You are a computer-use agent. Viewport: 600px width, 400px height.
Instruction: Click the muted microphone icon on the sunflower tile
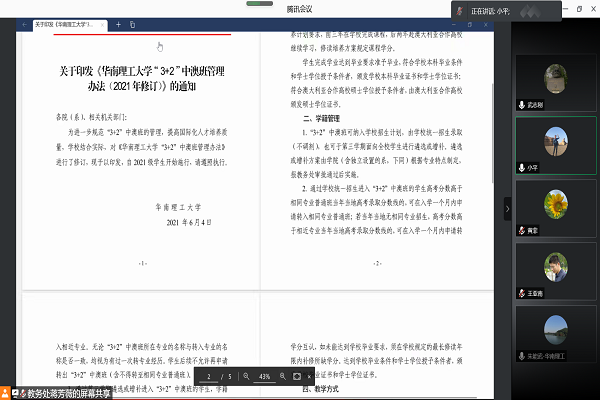522,230
